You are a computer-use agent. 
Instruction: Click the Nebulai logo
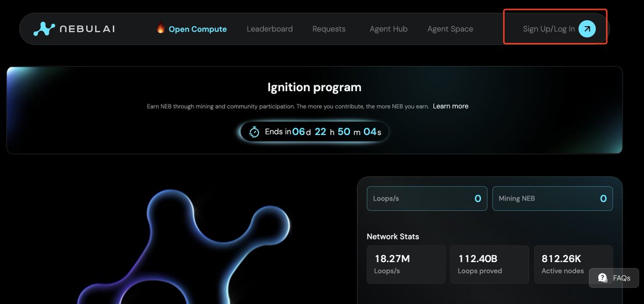(74, 29)
